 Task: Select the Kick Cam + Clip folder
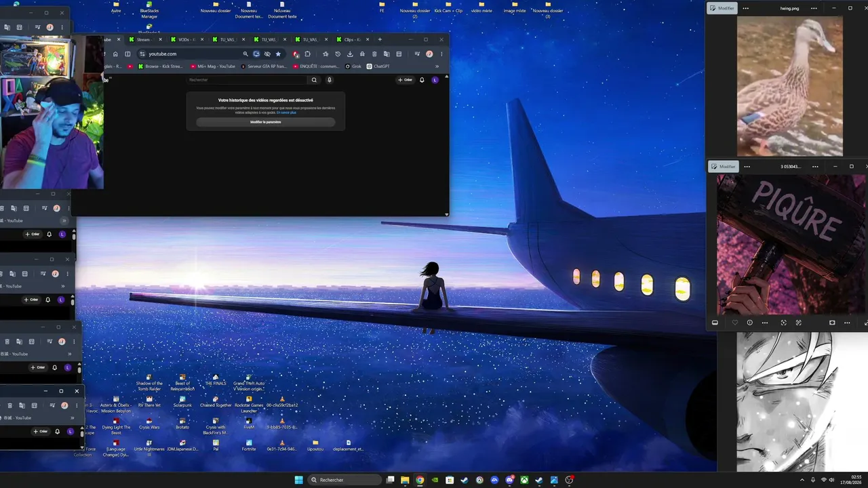[x=448, y=7]
